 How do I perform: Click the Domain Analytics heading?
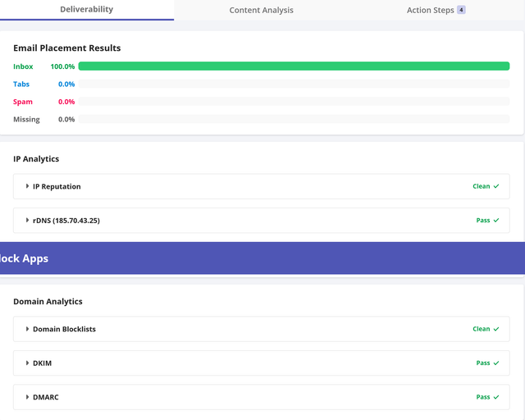pyautogui.click(x=48, y=302)
